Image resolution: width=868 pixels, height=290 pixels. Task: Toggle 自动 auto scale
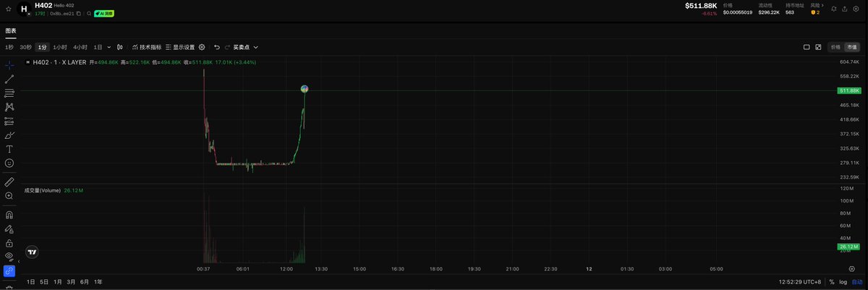coord(856,282)
